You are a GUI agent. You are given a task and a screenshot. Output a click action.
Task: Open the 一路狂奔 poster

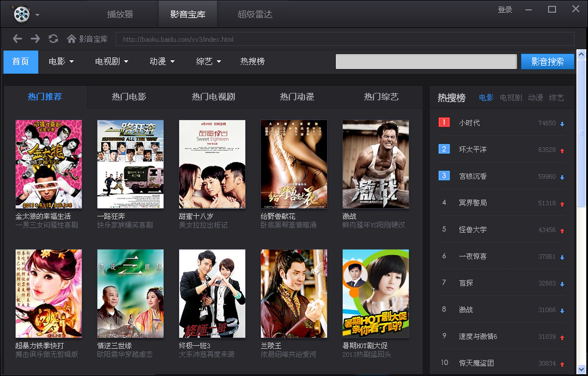click(130, 164)
